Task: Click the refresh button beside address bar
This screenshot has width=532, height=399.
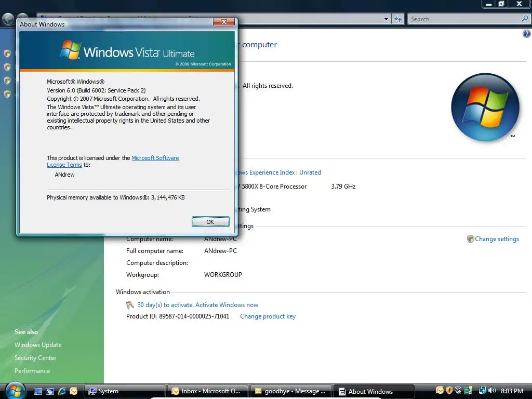Action: 397,19
